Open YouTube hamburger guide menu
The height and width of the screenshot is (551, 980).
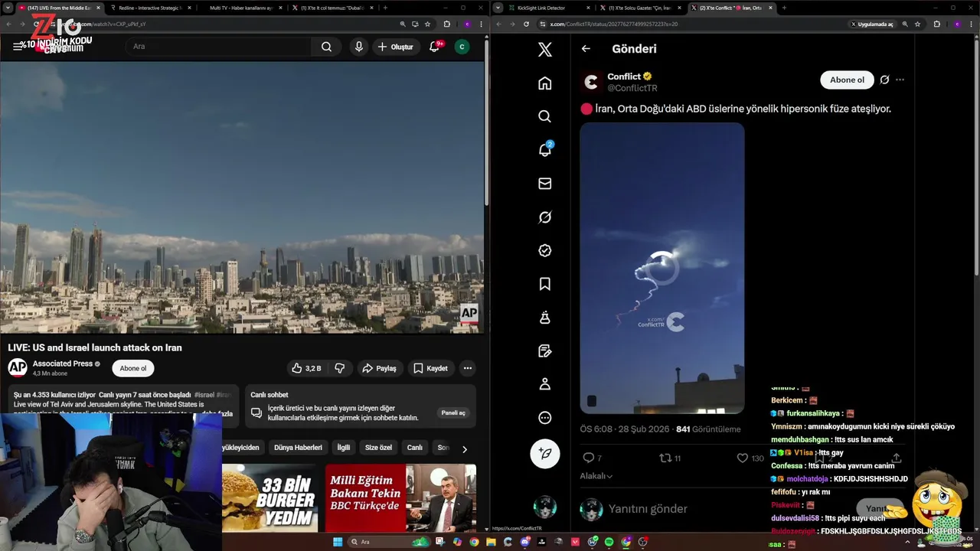(x=17, y=47)
